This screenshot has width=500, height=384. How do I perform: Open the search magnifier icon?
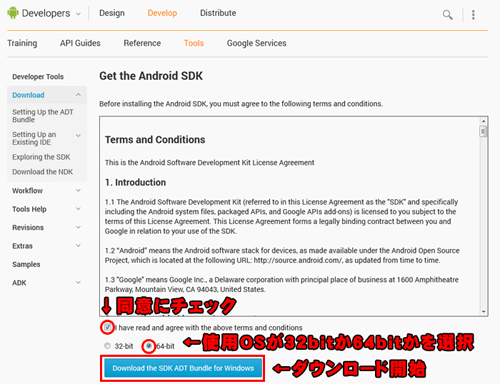coord(447,15)
